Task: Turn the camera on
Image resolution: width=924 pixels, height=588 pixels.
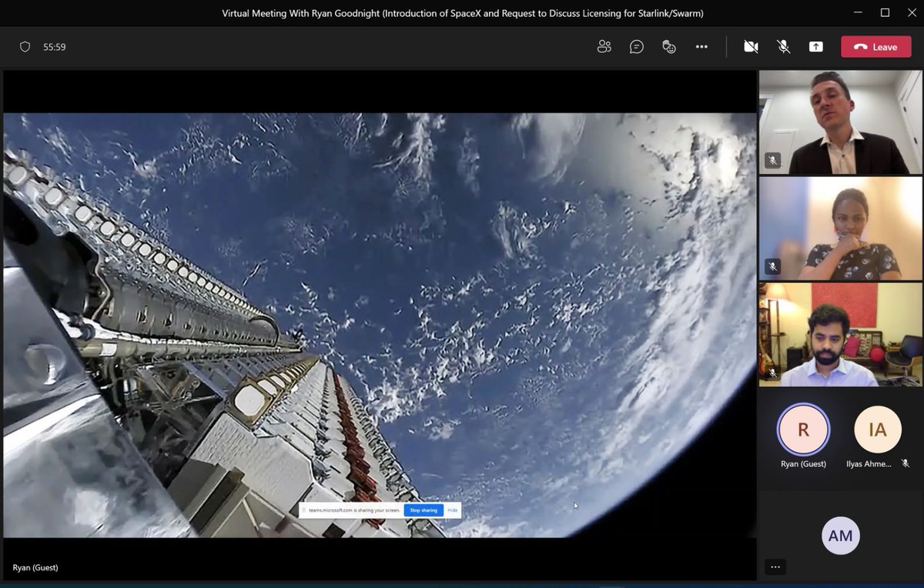Action: click(751, 47)
